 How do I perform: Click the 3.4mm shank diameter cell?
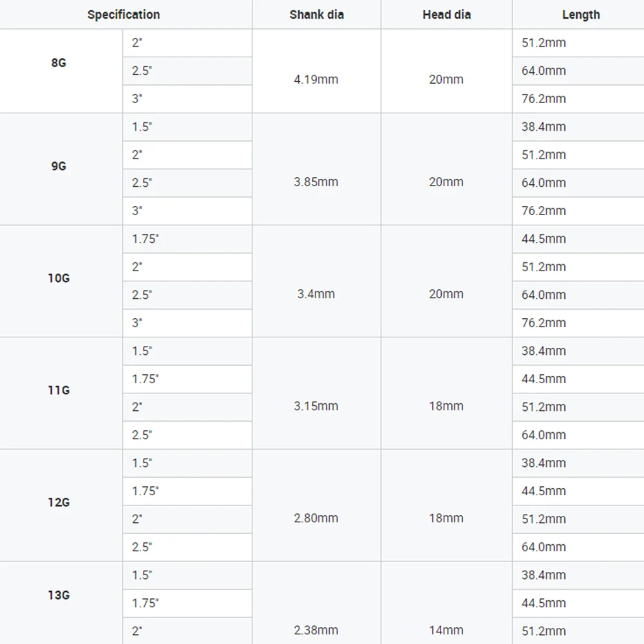coord(316,294)
